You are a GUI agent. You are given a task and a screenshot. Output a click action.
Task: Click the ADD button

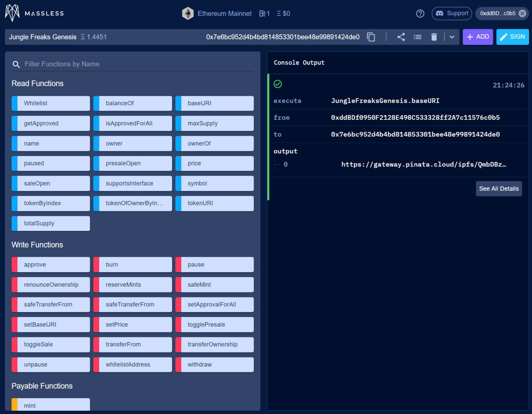click(x=478, y=37)
